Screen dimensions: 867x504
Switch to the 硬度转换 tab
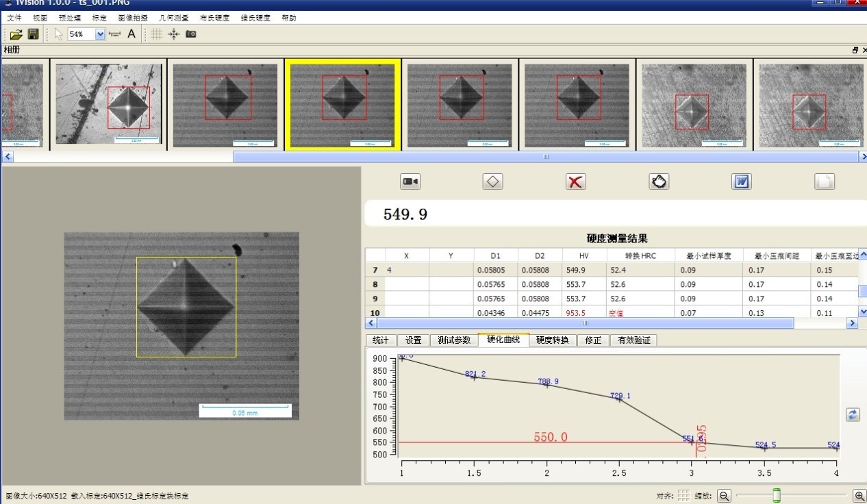click(552, 340)
